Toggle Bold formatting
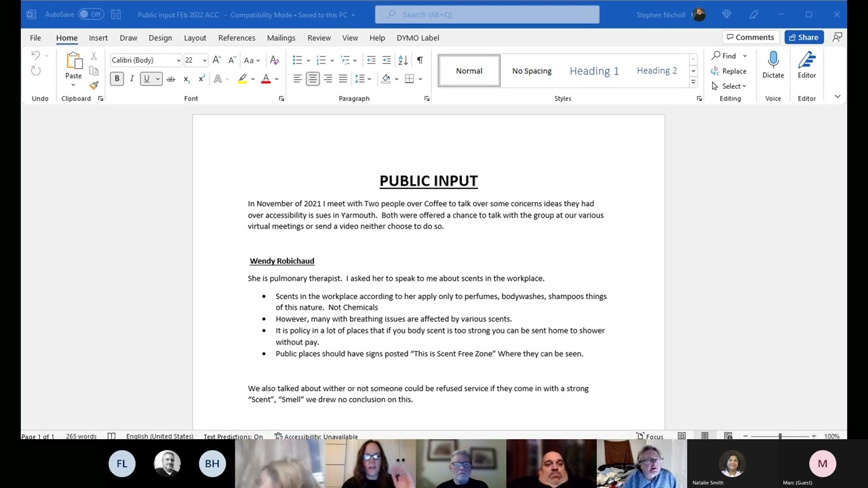Screen dimensions: 868x488 coord(117,79)
